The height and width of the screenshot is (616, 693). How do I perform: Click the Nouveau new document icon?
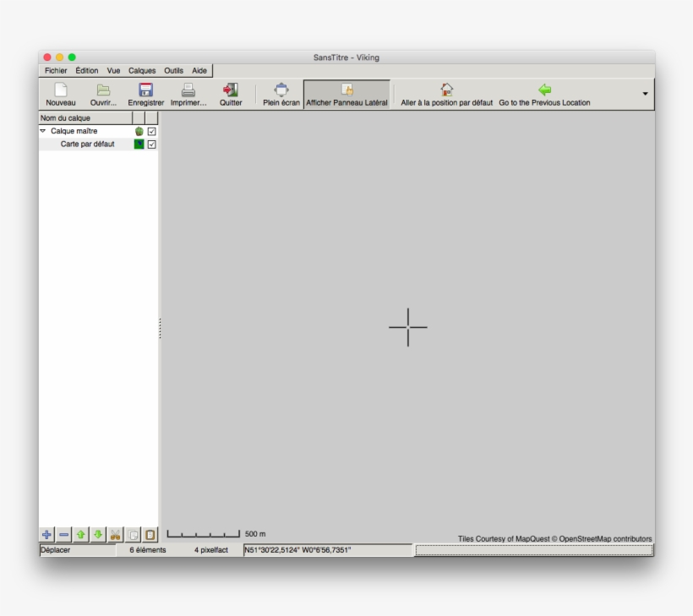60,90
